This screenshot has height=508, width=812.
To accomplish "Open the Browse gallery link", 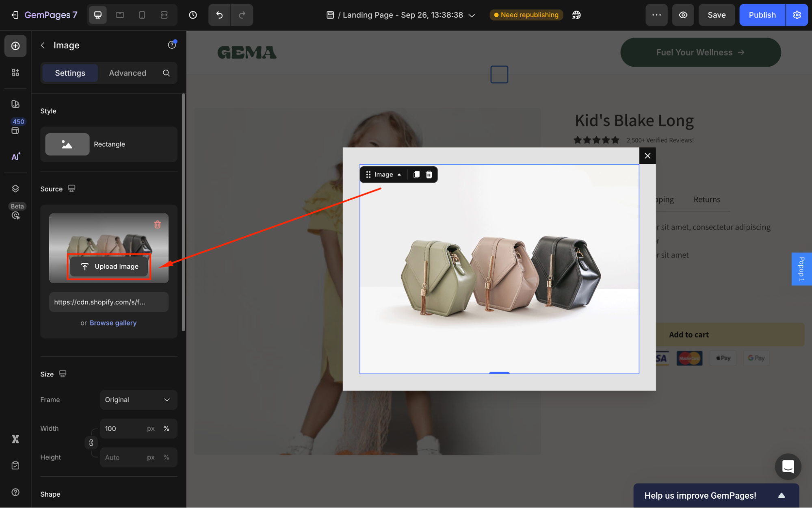I will (113, 323).
